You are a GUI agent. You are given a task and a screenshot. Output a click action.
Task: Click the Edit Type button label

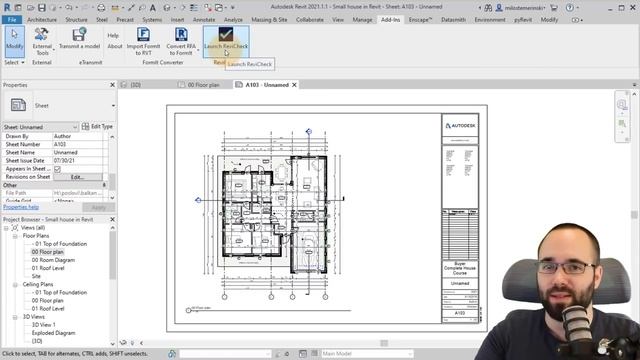point(102,127)
